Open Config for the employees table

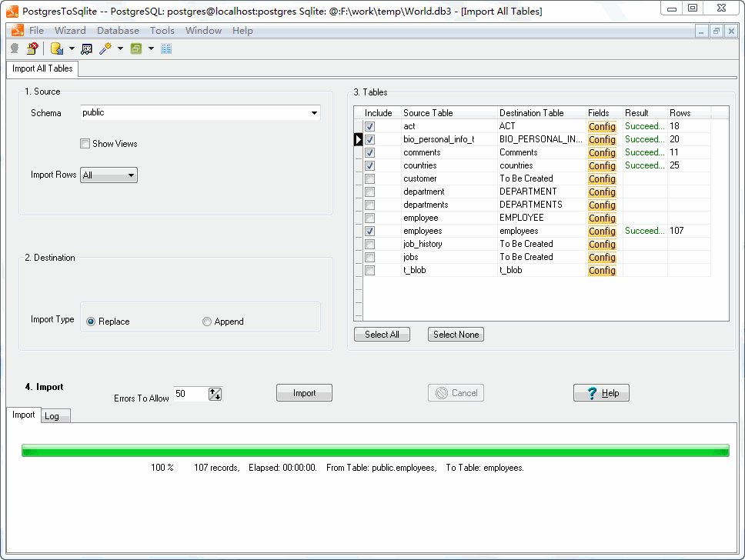pos(602,231)
